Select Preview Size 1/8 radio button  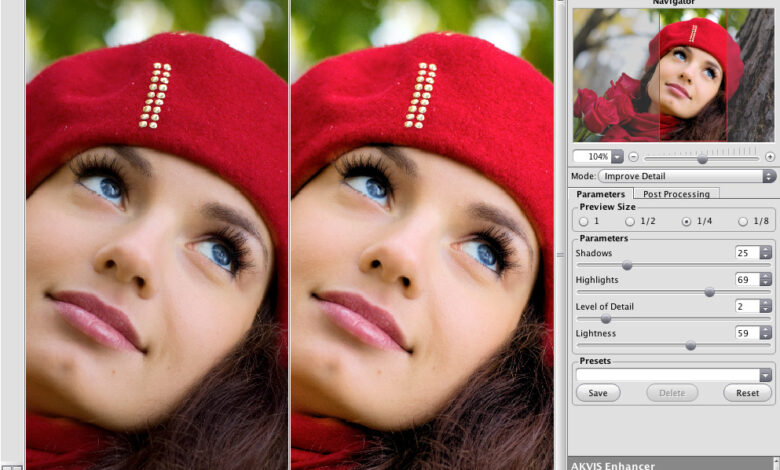point(743,221)
